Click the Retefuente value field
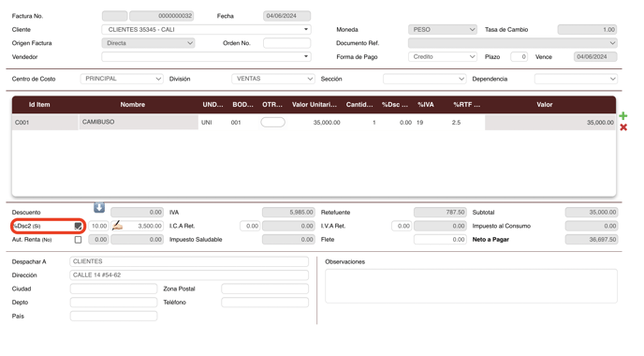This screenshot has height=356, width=644. click(440, 213)
